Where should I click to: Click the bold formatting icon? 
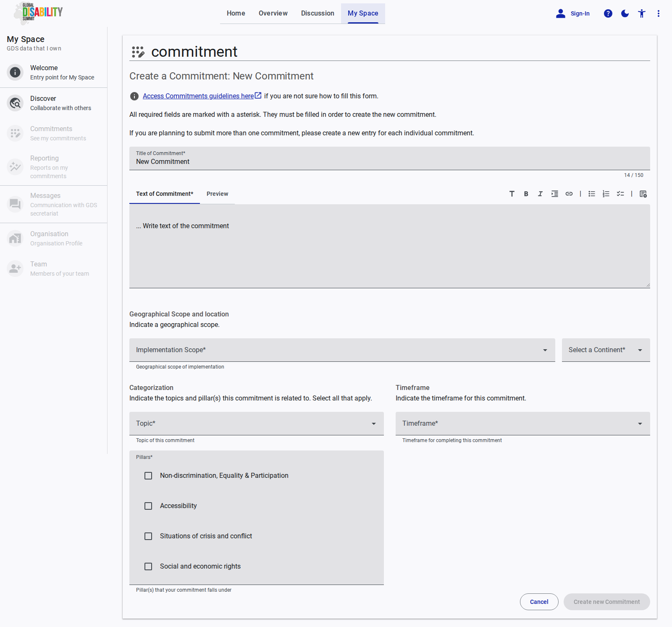point(526,194)
